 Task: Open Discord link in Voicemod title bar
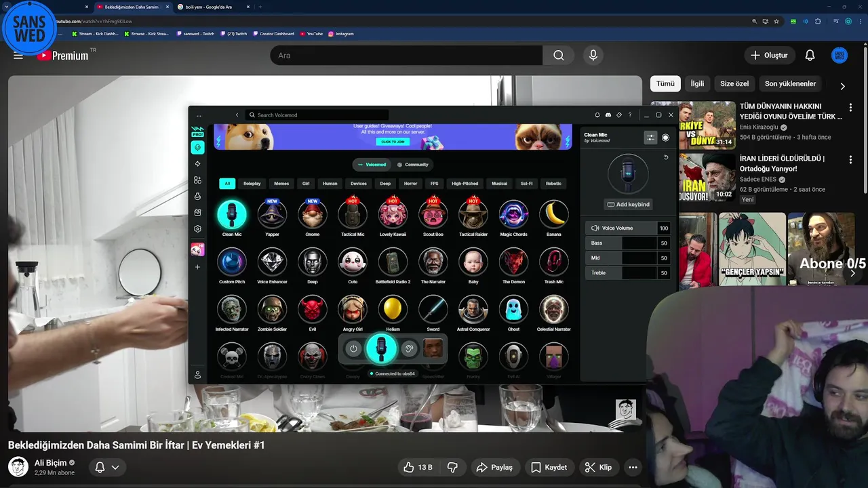tap(608, 115)
